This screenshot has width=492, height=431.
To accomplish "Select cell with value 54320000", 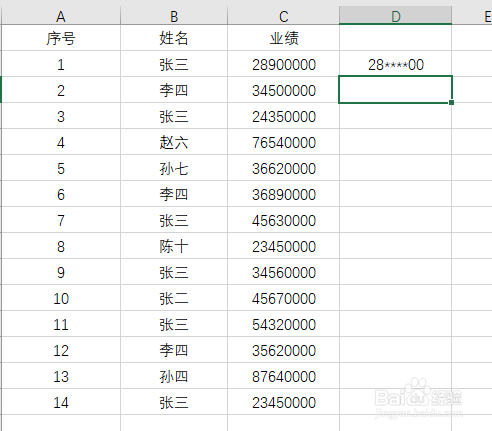I will point(283,324).
